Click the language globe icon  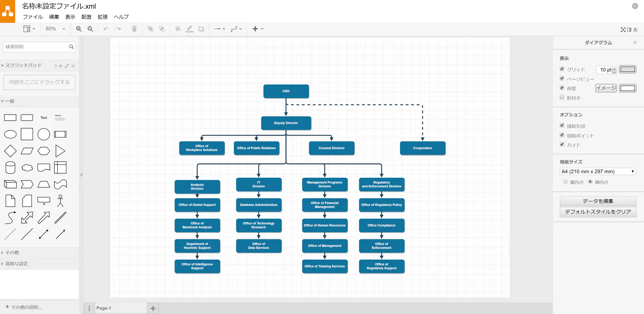coord(635,6)
